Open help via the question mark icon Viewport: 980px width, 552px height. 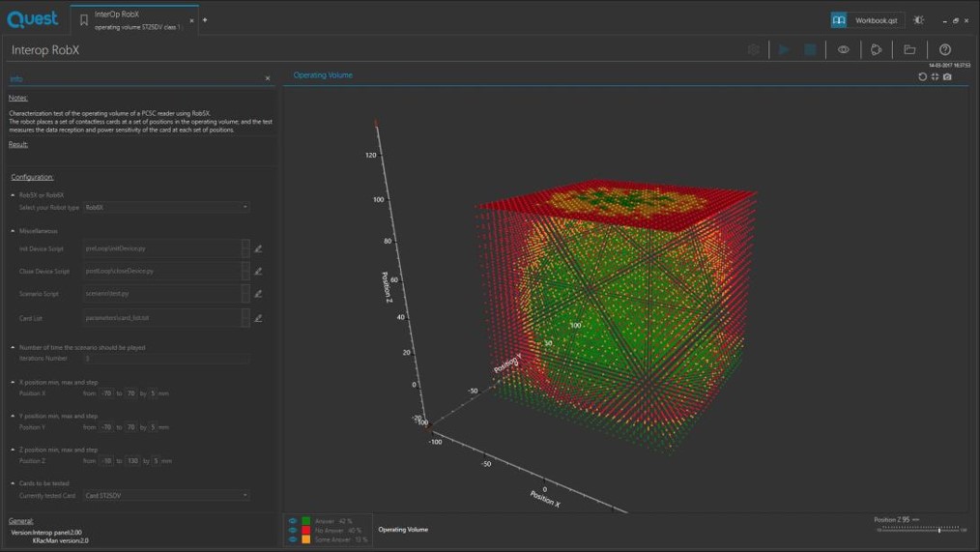click(945, 49)
